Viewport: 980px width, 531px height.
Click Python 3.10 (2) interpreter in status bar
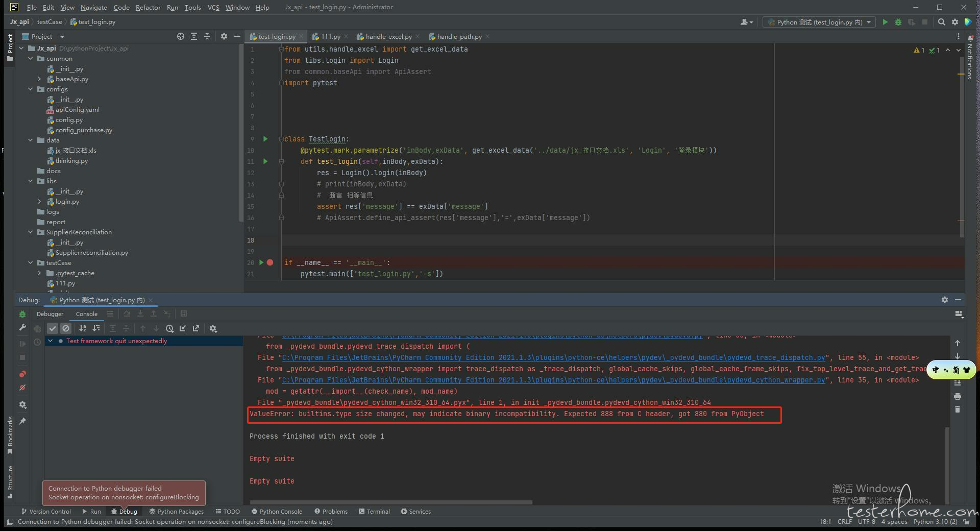tap(935, 522)
